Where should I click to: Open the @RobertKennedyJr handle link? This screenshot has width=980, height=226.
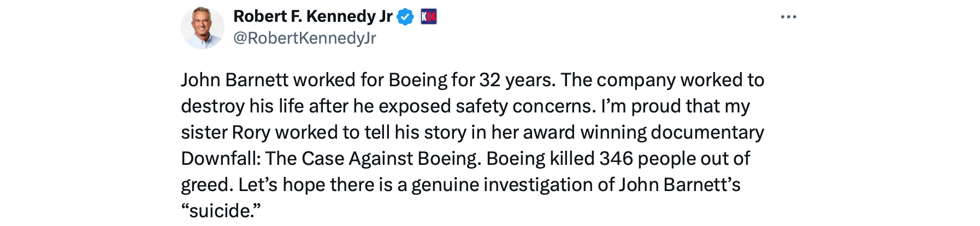pos(304,38)
